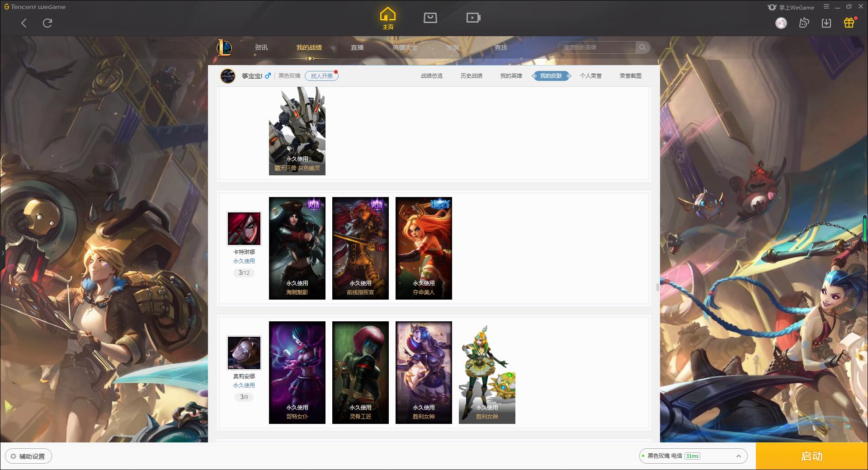Switch to 战绩总览 sub-tab
Viewport: 868px width, 470px height.
coord(432,76)
